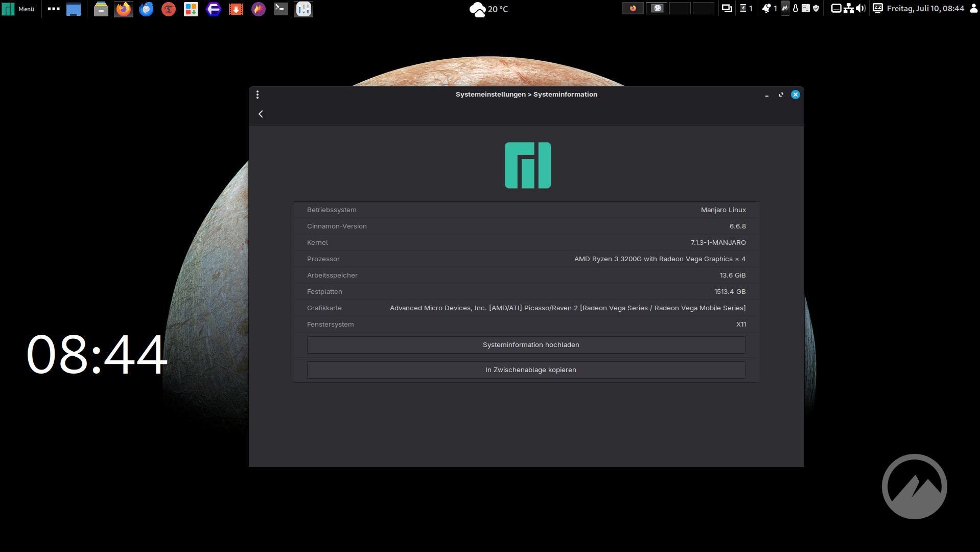Screen dimensions: 980x552
Task: Click the kernel value 7.1.3-1-MANJARO
Action: [718, 243]
